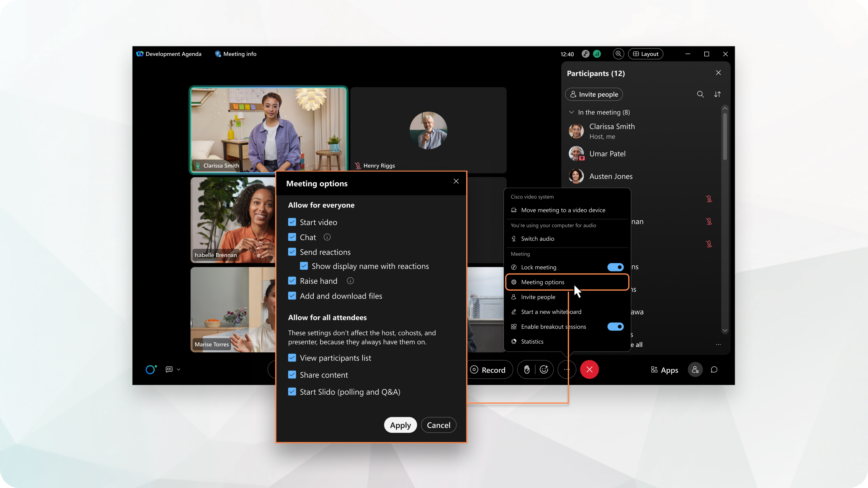This screenshot has width=868, height=488.
Task: Select Statistics from meeting context menu
Action: 532,341
